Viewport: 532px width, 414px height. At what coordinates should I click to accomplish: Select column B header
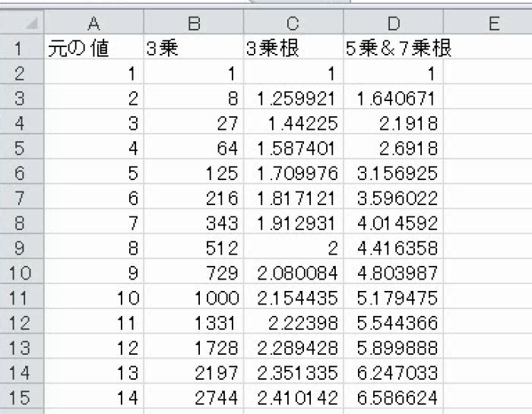coord(193,23)
